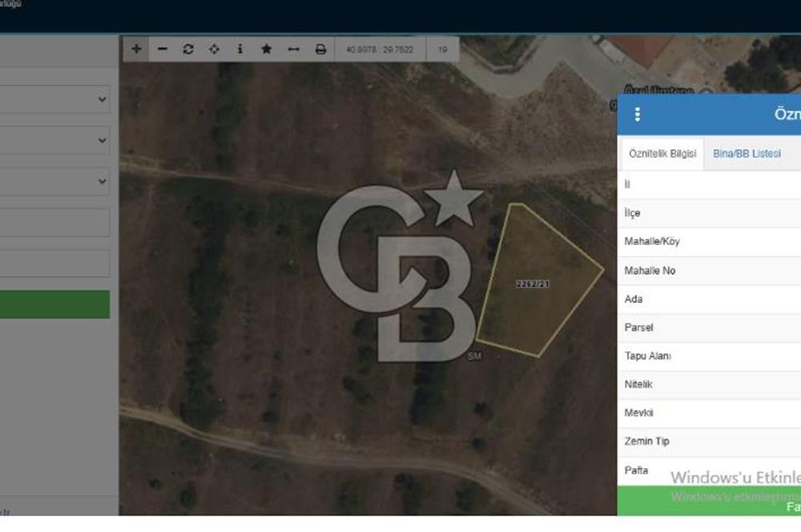
Task: Click the zoom level 19 indicator
Action: click(x=442, y=50)
